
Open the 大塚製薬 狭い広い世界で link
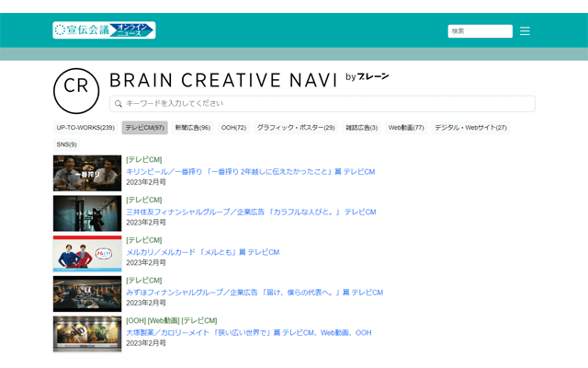coord(249,332)
